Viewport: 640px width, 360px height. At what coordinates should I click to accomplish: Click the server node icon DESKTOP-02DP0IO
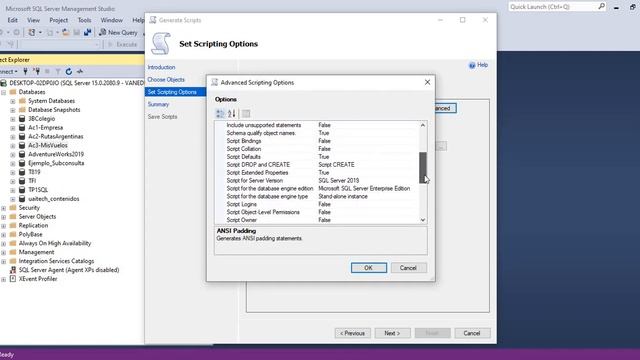coord(4,83)
